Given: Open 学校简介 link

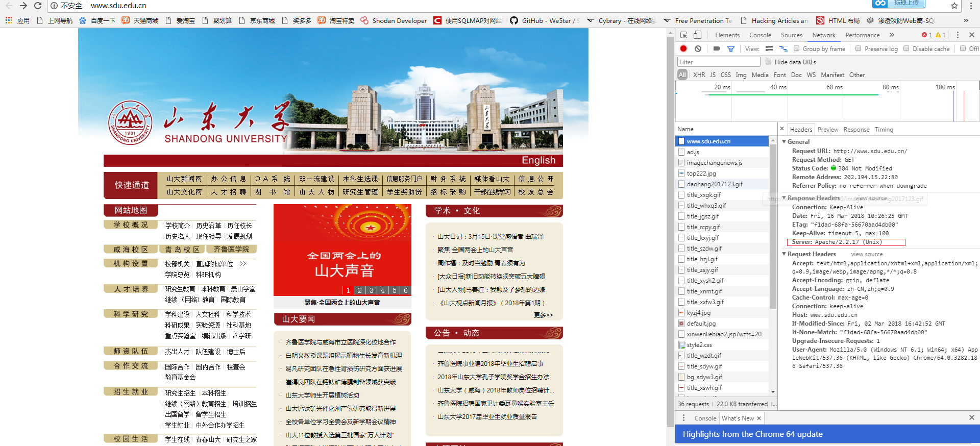Looking at the screenshot, I should coord(178,226).
